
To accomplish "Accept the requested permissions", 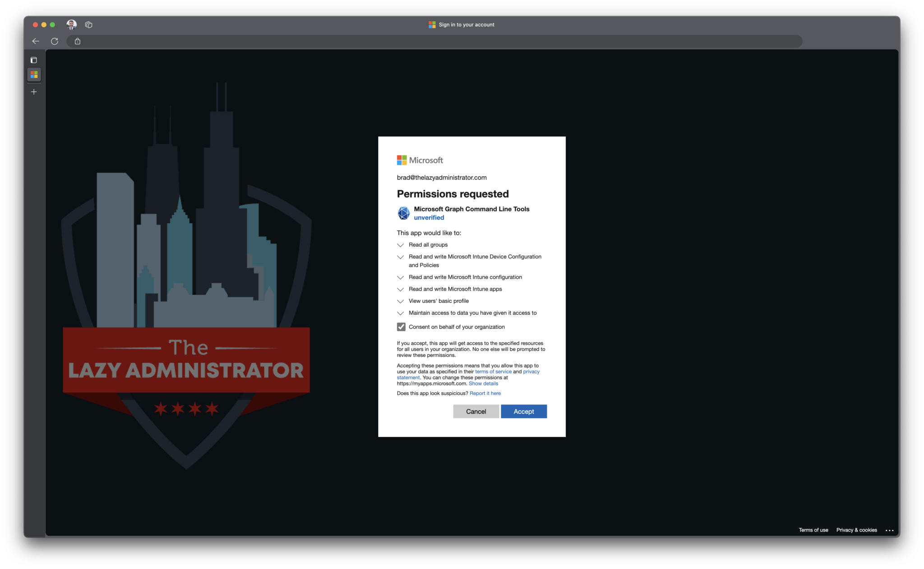I will 524,411.
